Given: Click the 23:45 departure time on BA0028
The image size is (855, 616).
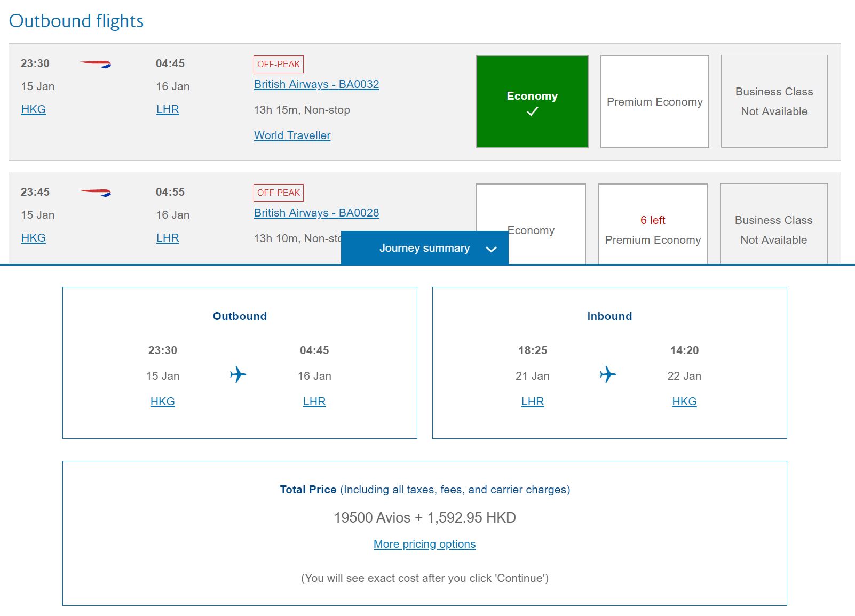Looking at the screenshot, I should (x=35, y=192).
